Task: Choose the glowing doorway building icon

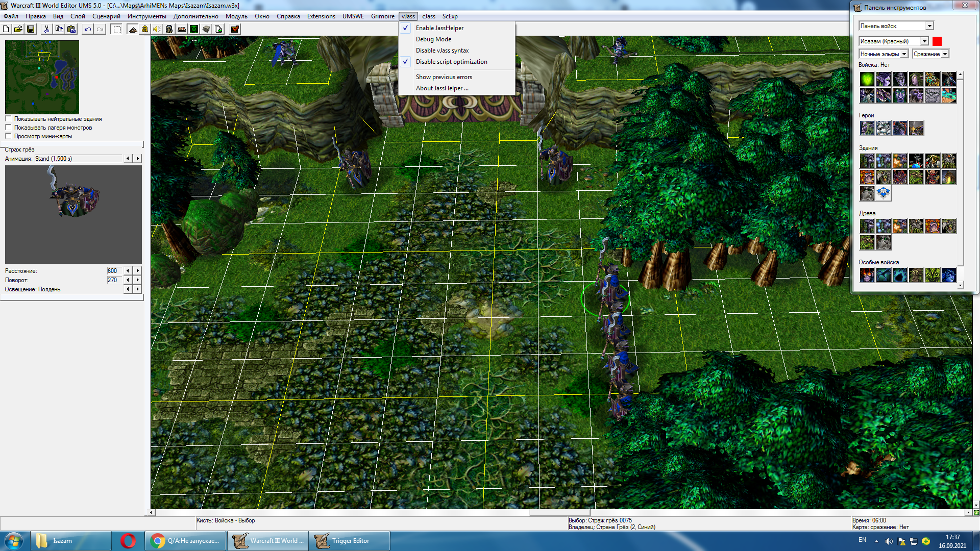Action: pyautogui.click(x=949, y=177)
